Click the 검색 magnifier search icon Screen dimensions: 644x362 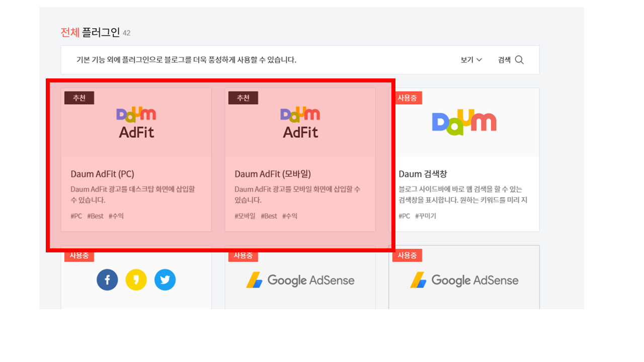[x=519, y=60]
